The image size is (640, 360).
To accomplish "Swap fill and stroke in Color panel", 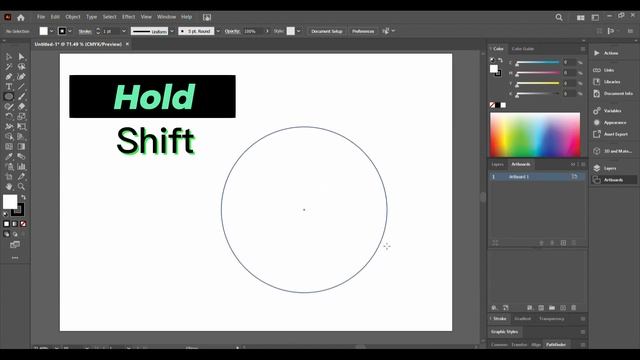I will coord(500,60).
